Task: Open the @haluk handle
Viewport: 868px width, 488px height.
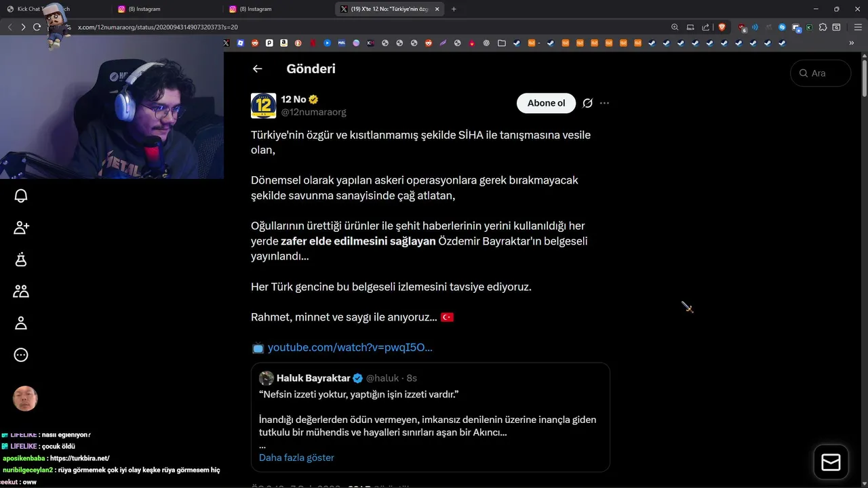Action: (x=382, y=378)
